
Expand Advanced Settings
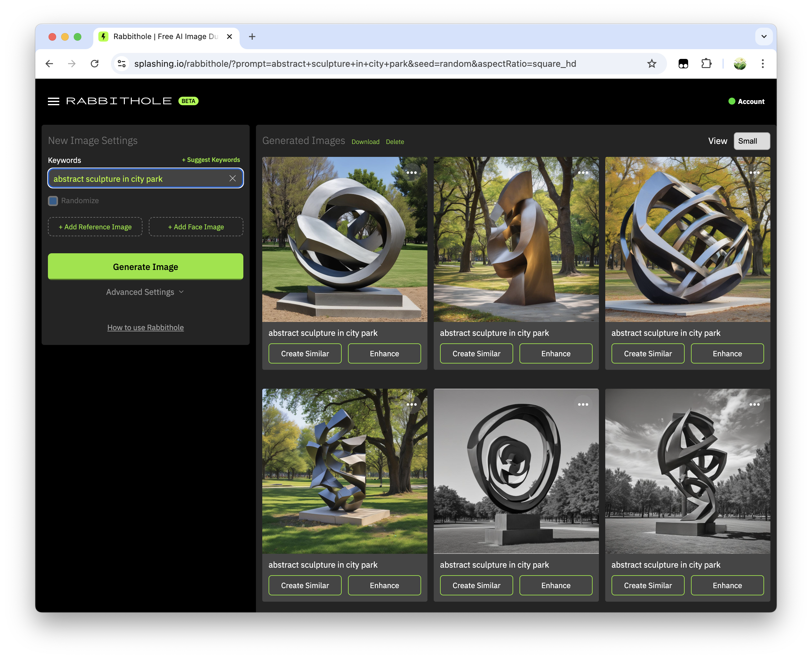pos(145,292)
